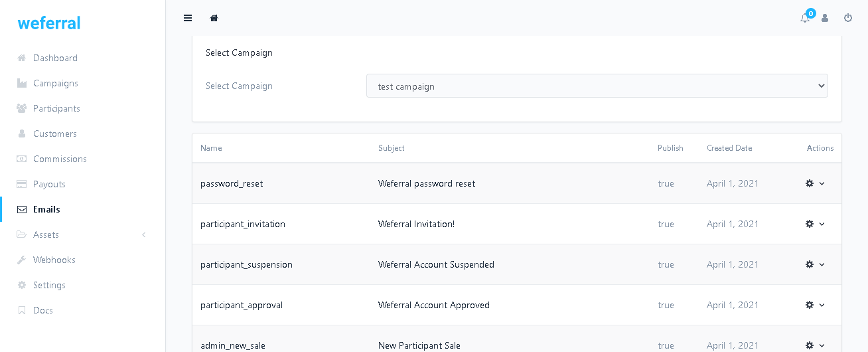Viewport: 868px width, 352px height.
Task: Open the Docs link in sidebar
Action: tap(43, 310)
